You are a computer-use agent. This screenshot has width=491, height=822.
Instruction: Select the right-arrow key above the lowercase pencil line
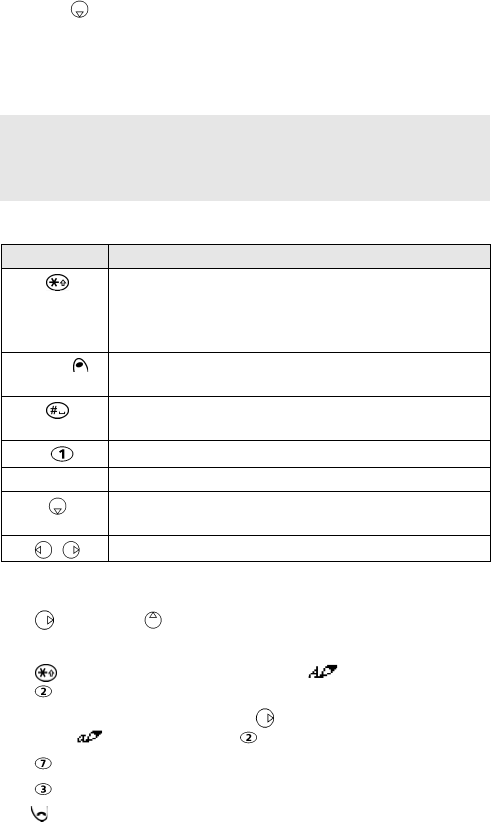265,718
